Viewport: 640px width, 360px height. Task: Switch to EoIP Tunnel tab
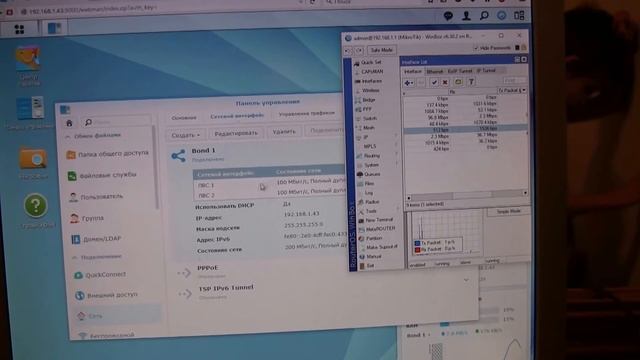[x=460, y=71]
